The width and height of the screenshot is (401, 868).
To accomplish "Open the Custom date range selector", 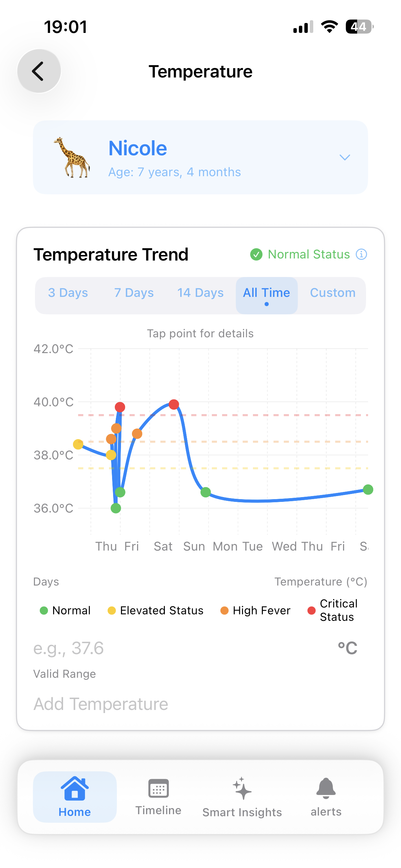I will click(332, 293).
